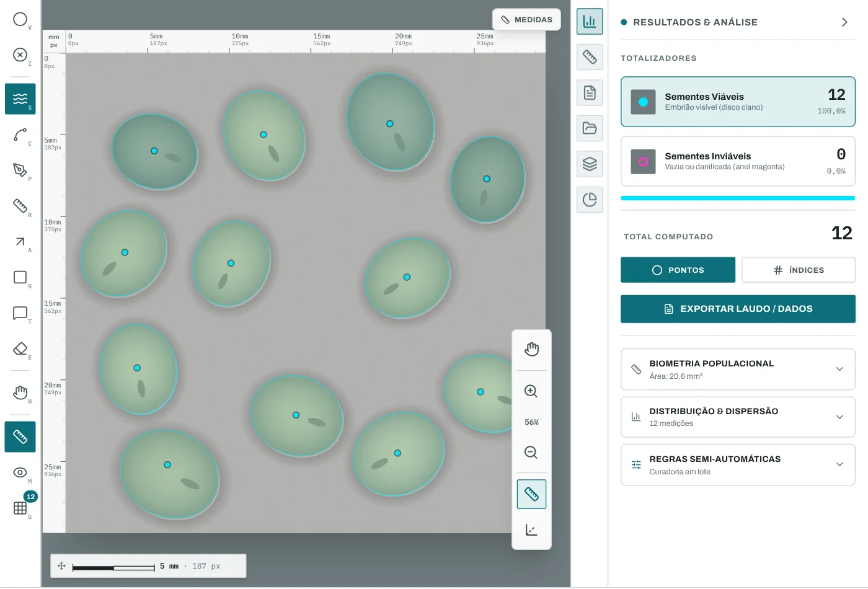Collapse Resultados & Análise panel chevron

[x=844, y=22]
